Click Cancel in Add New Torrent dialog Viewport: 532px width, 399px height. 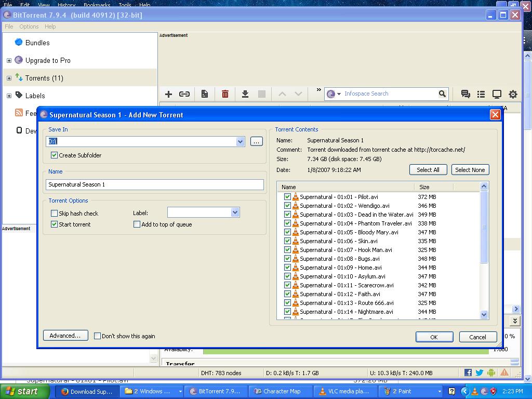tap(478, 337)
